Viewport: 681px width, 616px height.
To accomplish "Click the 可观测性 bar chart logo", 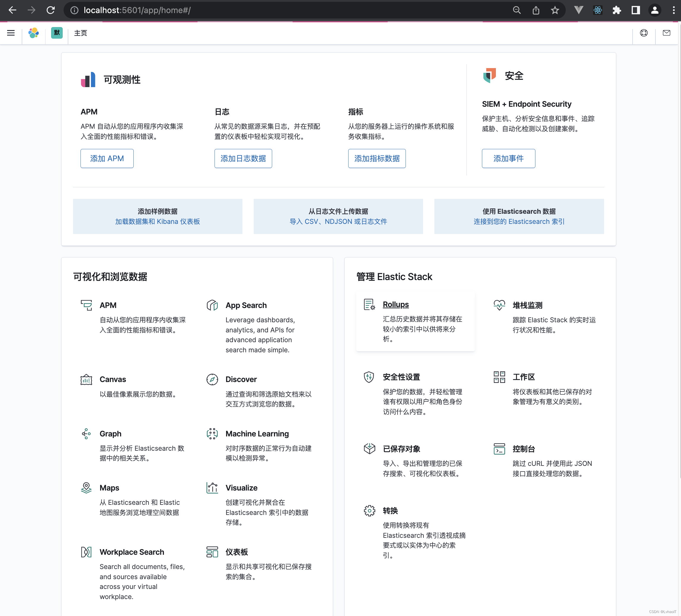I will (88, 79).
